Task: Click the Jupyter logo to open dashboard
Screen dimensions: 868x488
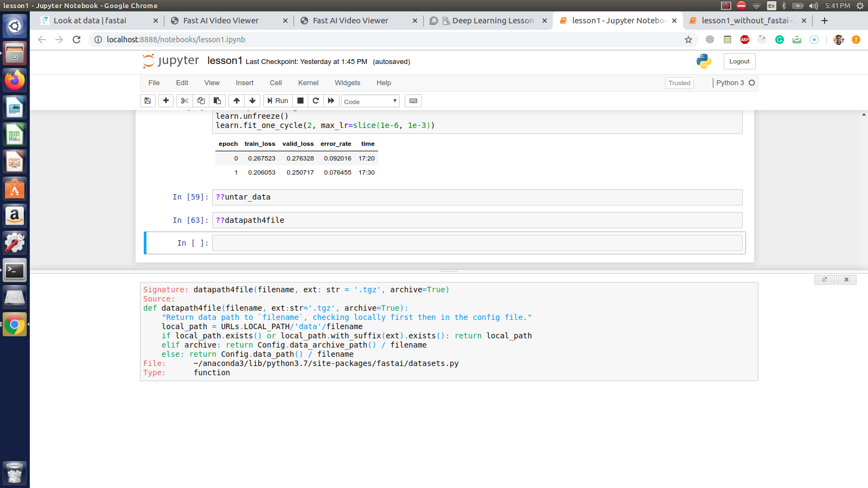Action: coord(170,61)
